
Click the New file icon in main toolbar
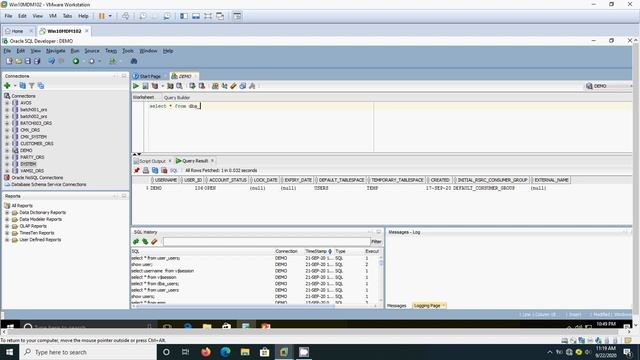[x=9, y=61]
